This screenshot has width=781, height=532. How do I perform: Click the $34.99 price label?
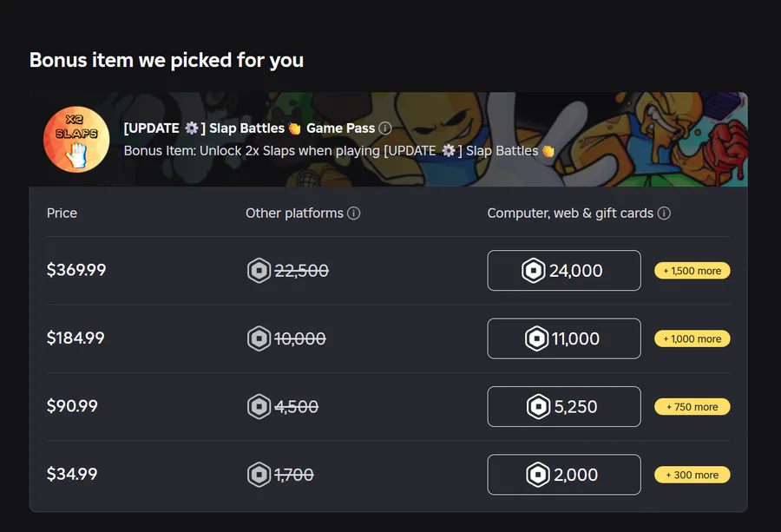(x=72, y=475)
